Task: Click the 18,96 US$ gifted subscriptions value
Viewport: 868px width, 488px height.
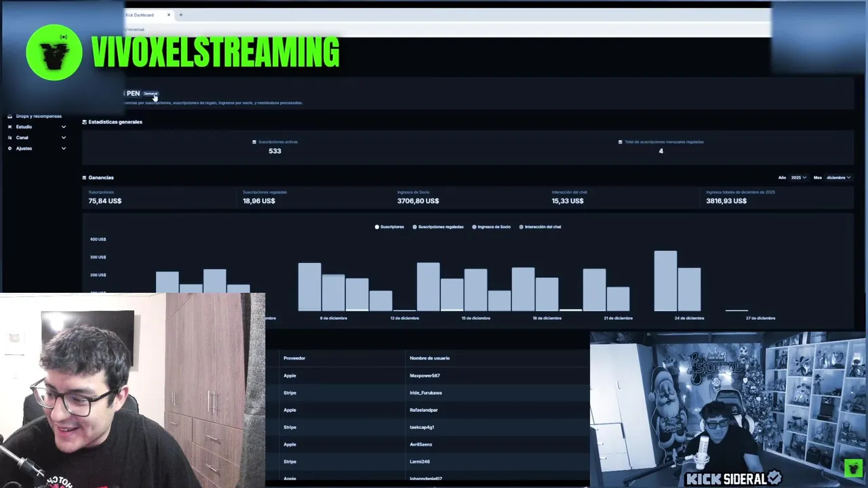Action: click(259, 201)
